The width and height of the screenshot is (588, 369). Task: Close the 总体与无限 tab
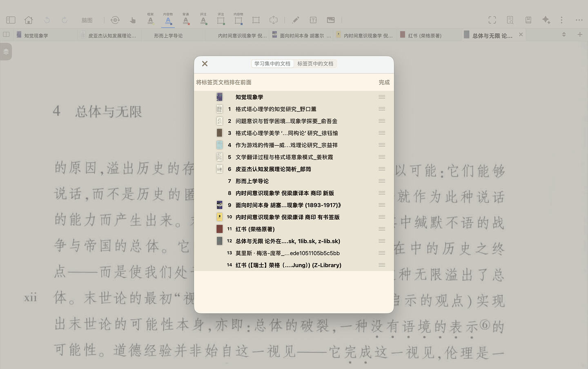(521, 35)
